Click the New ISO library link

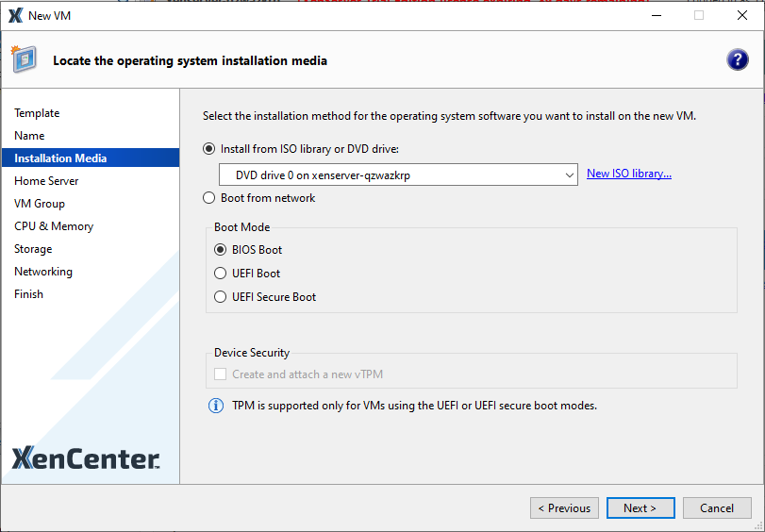pos(629,174)
